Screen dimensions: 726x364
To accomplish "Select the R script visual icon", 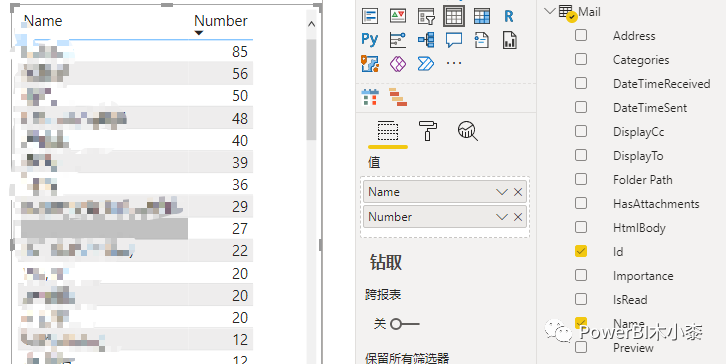I will [509, 16].
